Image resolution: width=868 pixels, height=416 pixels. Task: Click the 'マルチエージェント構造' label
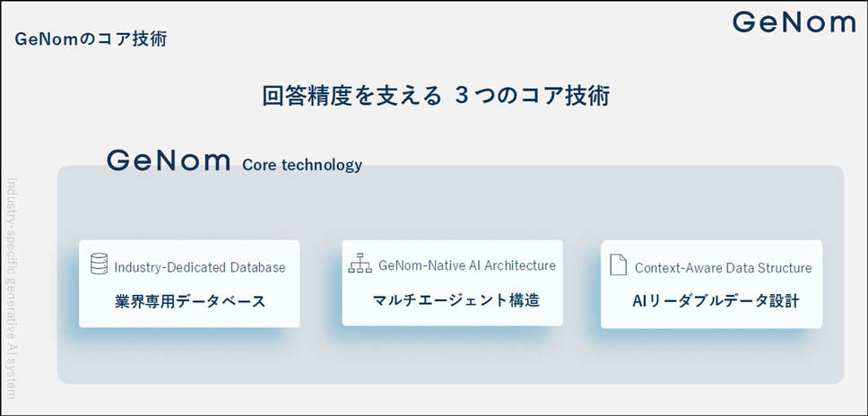click(x=456, y=300)
